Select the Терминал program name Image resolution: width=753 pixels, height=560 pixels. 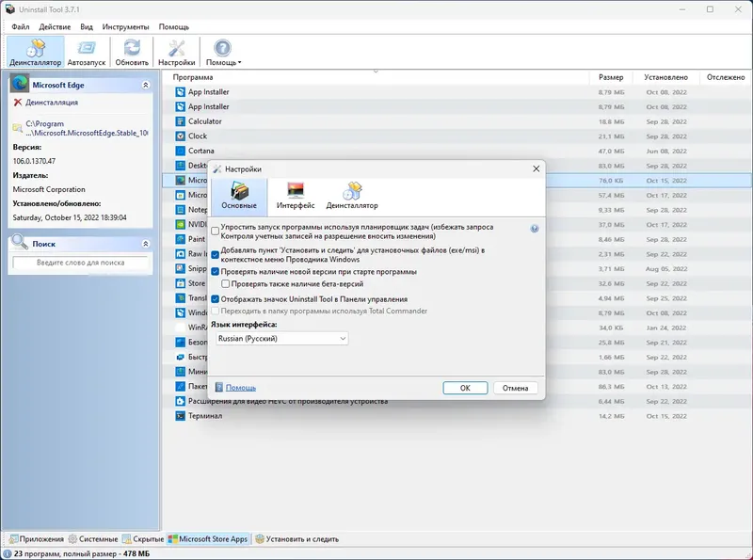(x=205, y=416)
